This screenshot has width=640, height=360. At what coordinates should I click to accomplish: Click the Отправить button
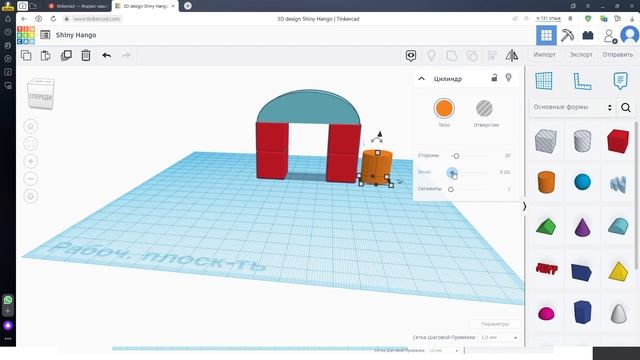tap(618, 55)
